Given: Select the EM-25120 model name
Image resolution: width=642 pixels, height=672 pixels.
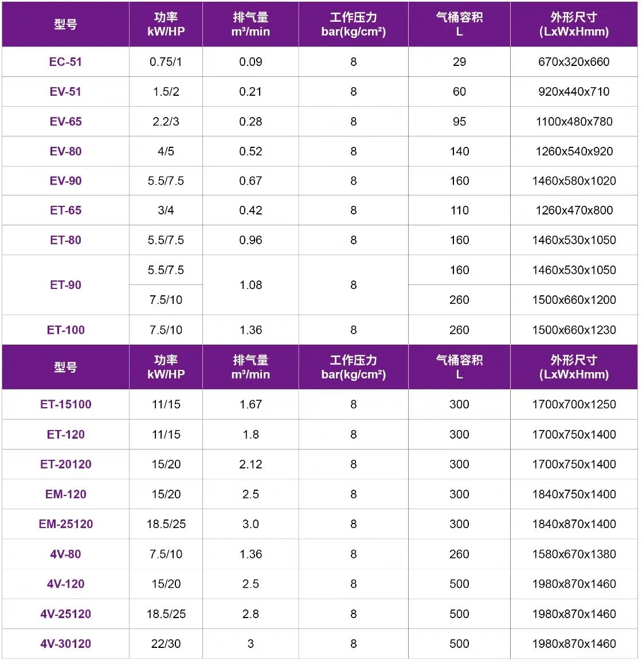Looking at the screenshot, I should 65,524.
